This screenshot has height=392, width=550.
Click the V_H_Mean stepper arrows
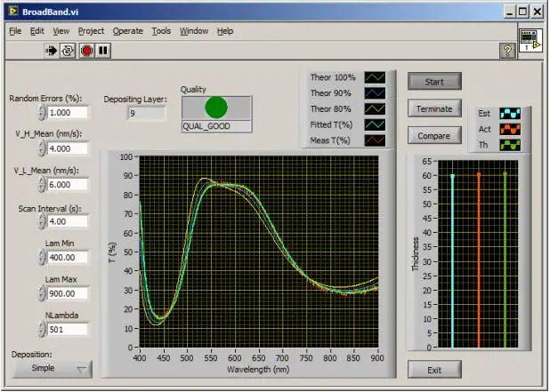(x=42, y=148)
